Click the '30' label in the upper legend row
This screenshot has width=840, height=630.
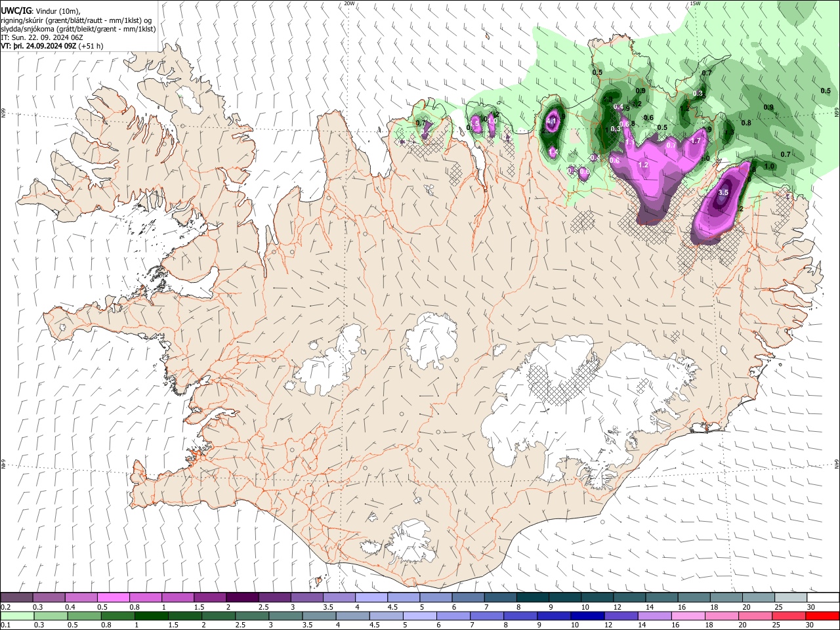[811, 607]
